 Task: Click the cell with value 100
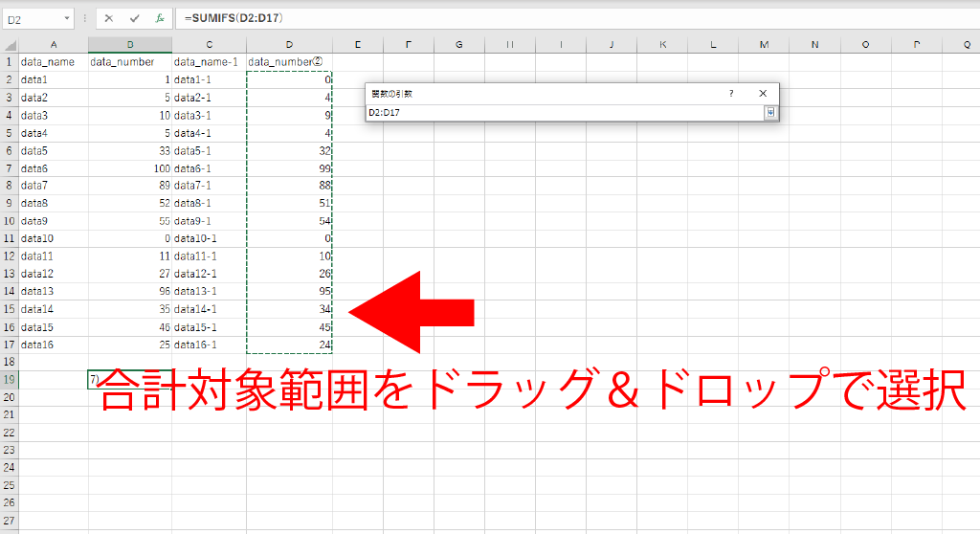click(x=130, y=168)
